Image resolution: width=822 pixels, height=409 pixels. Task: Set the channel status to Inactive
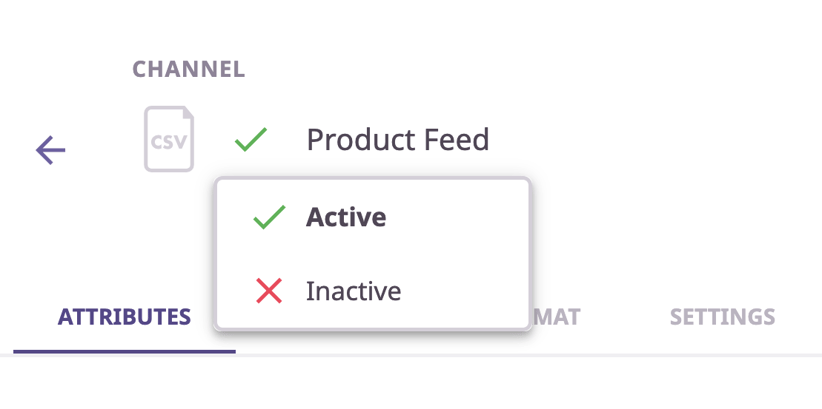(353, 291)
